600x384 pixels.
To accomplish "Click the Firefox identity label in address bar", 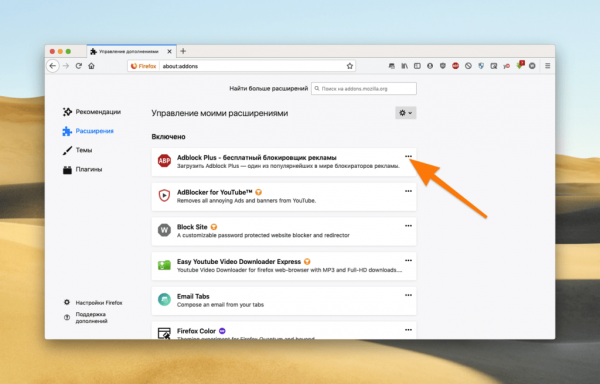I will 143,66.
